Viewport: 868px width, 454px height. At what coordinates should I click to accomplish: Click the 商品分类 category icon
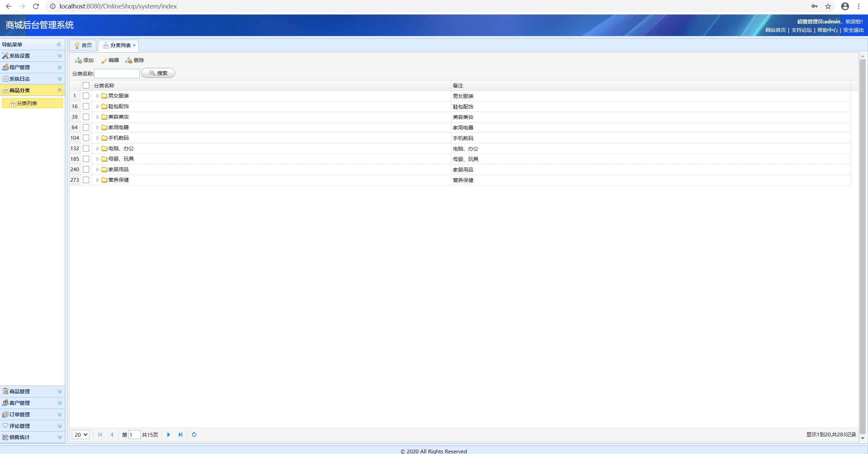5,90
